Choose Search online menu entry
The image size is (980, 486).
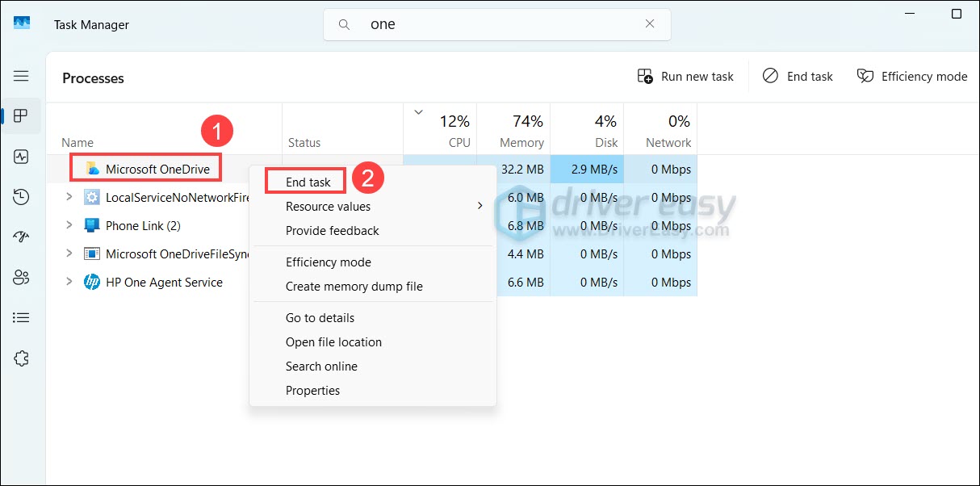[373, 367]
